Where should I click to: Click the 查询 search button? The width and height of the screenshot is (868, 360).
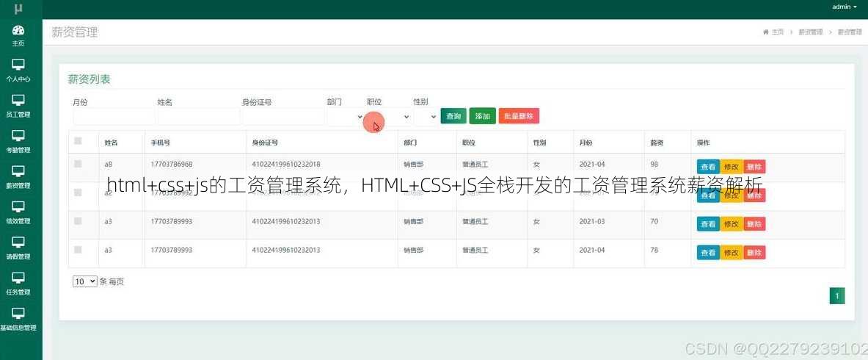point(453,116)
